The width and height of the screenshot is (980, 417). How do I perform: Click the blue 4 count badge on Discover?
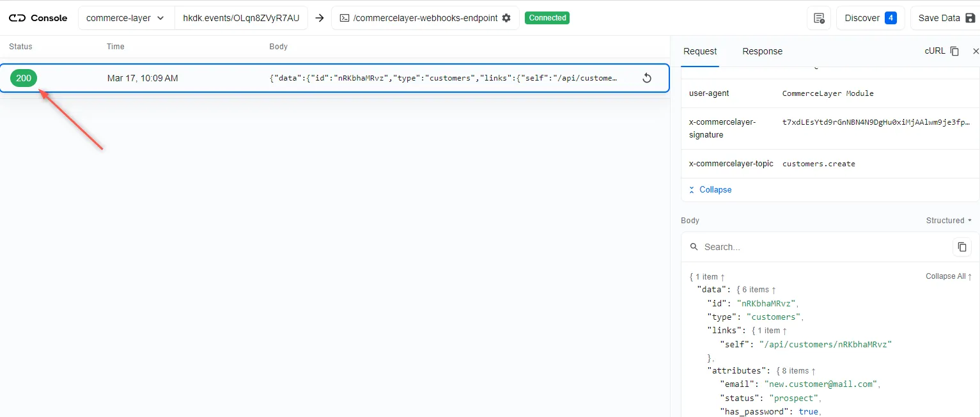(891, 18)
